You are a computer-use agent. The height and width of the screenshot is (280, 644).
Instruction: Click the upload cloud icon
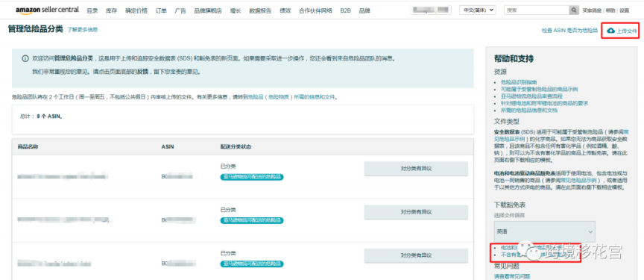[x=610, y=31]
